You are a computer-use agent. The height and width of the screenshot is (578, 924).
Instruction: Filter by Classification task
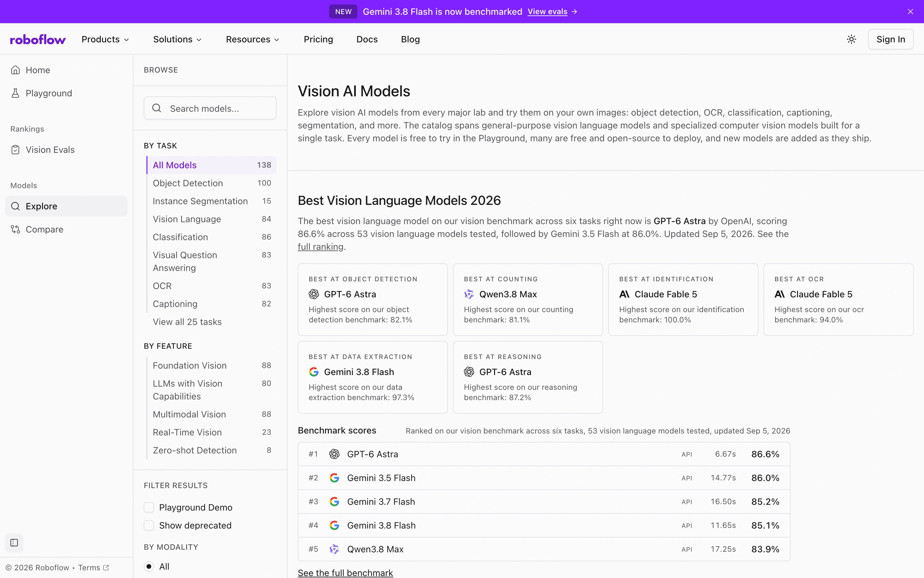(x=211, y=237)
